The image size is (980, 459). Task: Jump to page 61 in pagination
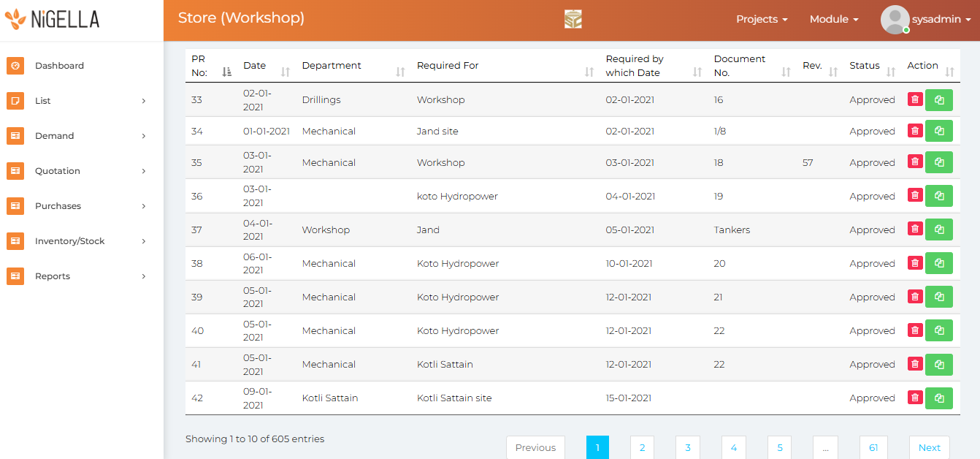(x=873, y=447)
